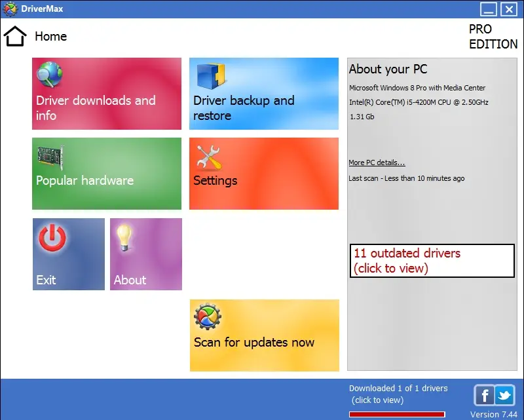Click the Exit tile label
This screenshot has height=420, width=524.
tap(46, 280)
